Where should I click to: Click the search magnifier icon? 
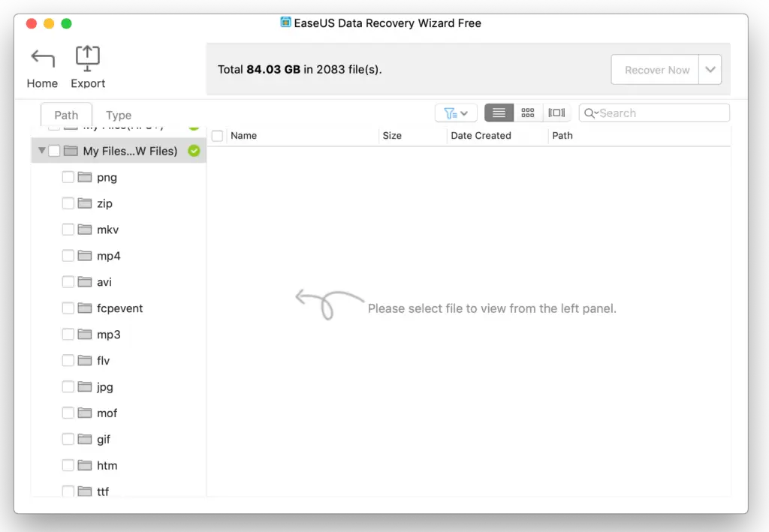click(590, 113)
